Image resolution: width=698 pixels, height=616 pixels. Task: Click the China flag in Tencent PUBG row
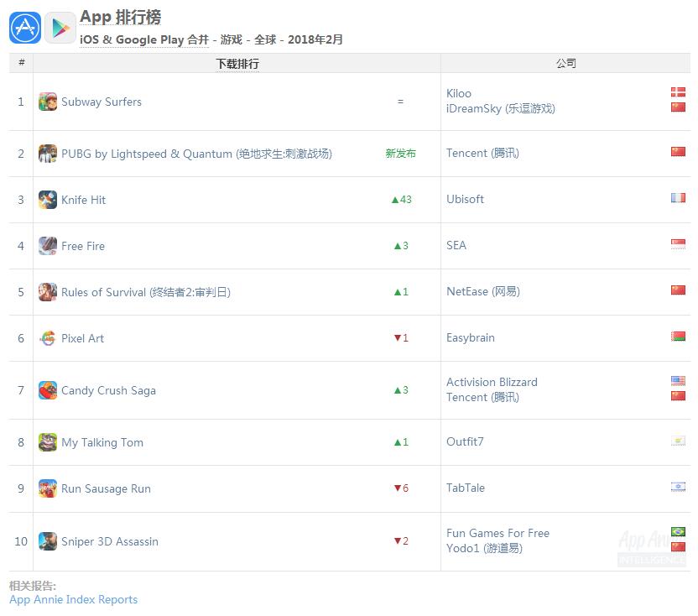tap(678, 151)
